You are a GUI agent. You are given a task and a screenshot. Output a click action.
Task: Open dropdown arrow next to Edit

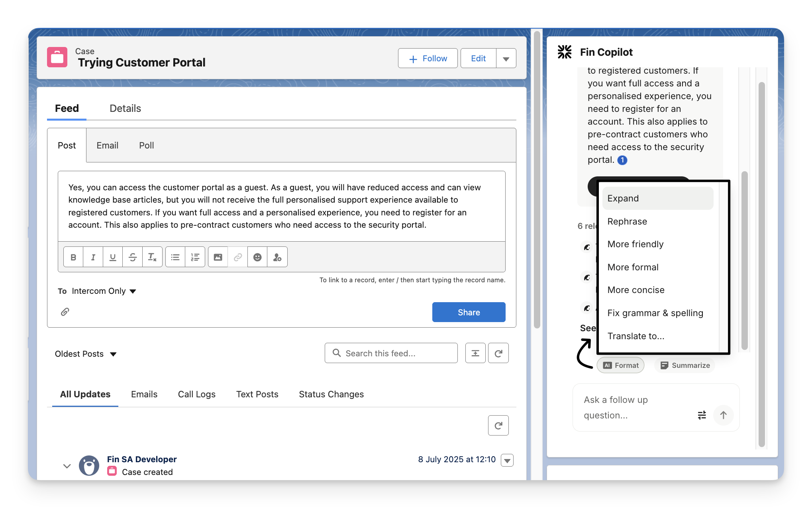click(x=506, y=59)
